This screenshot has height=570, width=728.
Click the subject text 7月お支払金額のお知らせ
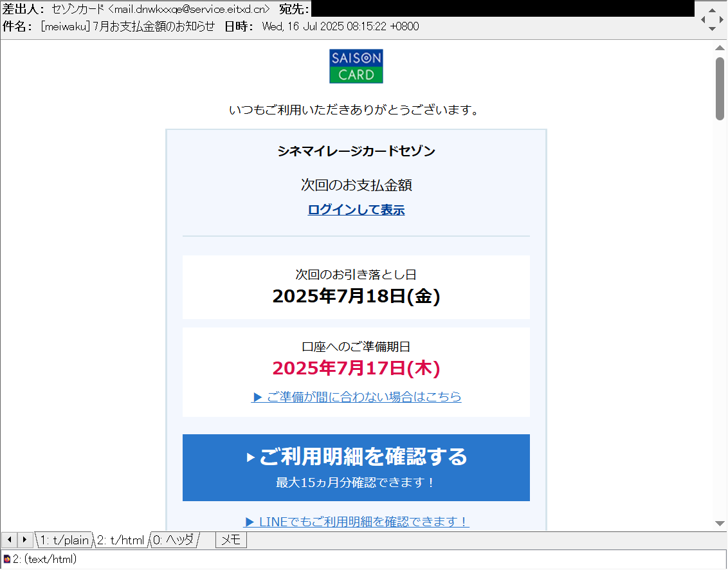pyautogui.click(x=154, y=26)
